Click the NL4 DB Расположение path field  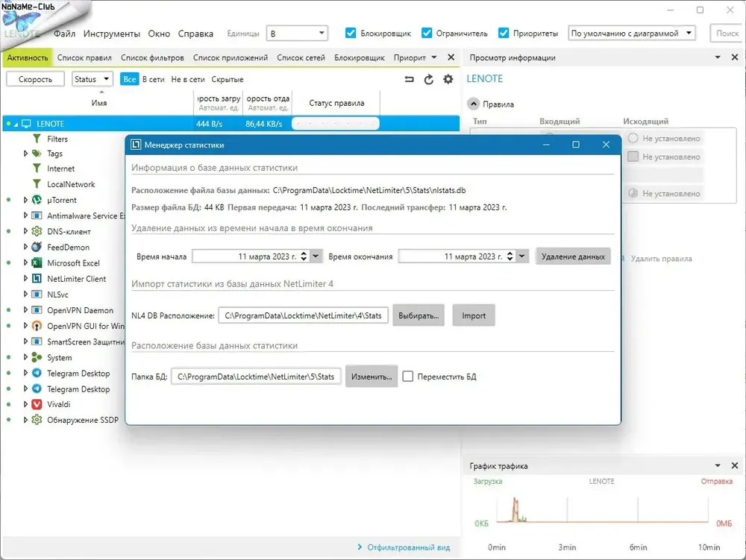[303, 315]
